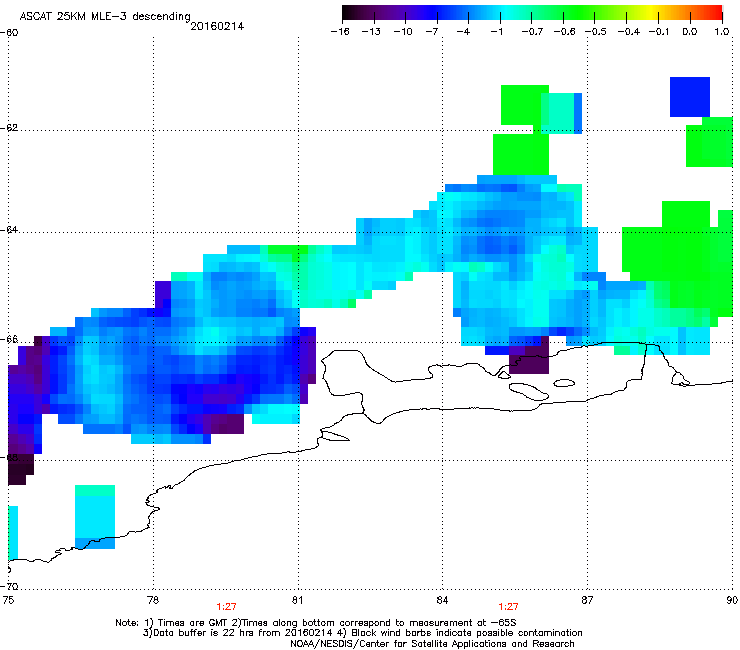740x650 pixels.
Task: Click the longitude axis label '84'
Action: 442,600
